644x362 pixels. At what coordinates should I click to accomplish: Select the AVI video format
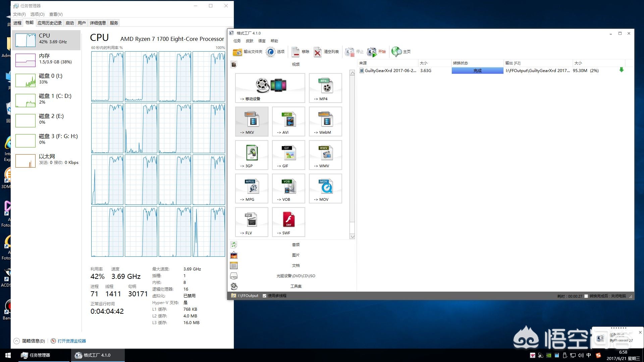(x=288, y=121)
